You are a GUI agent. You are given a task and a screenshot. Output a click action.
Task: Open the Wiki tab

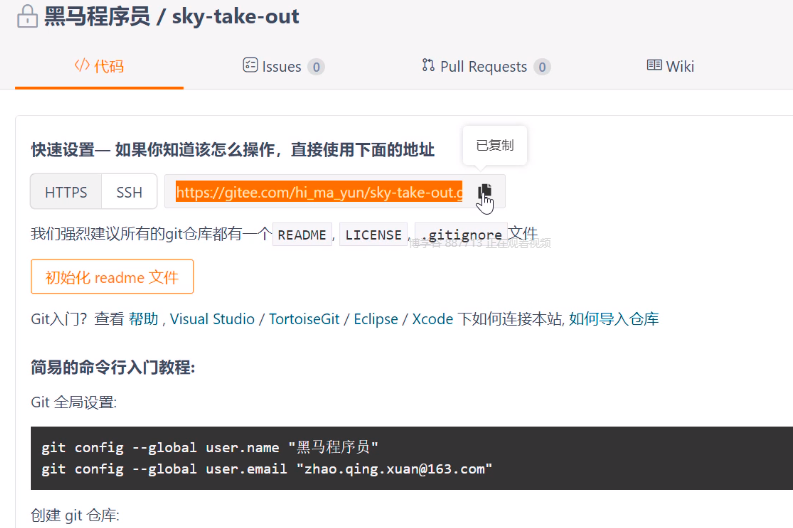point(670,66)
